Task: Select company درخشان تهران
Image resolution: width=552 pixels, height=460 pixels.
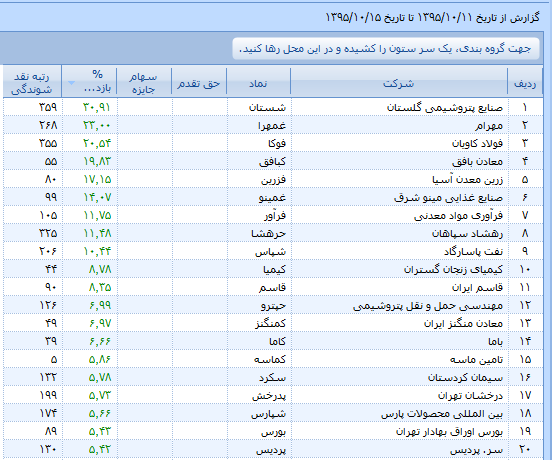Action: pyautogui.click(x=470, y=396)
